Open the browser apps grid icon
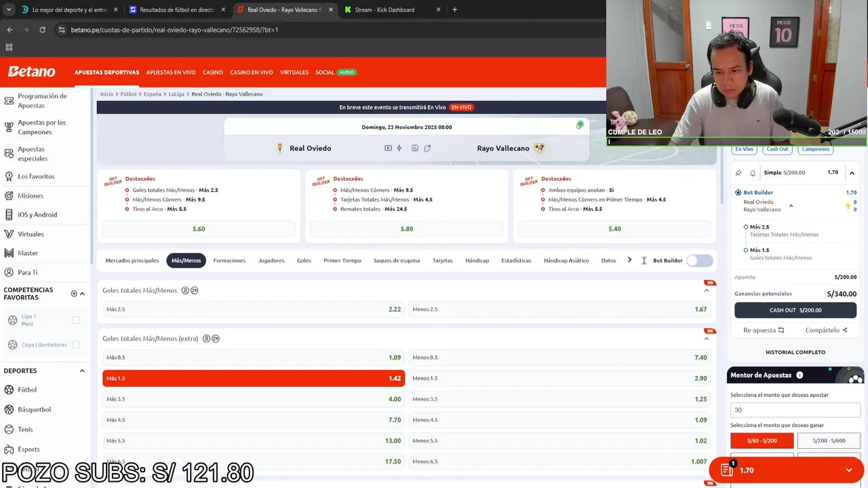 click(9, 47)
